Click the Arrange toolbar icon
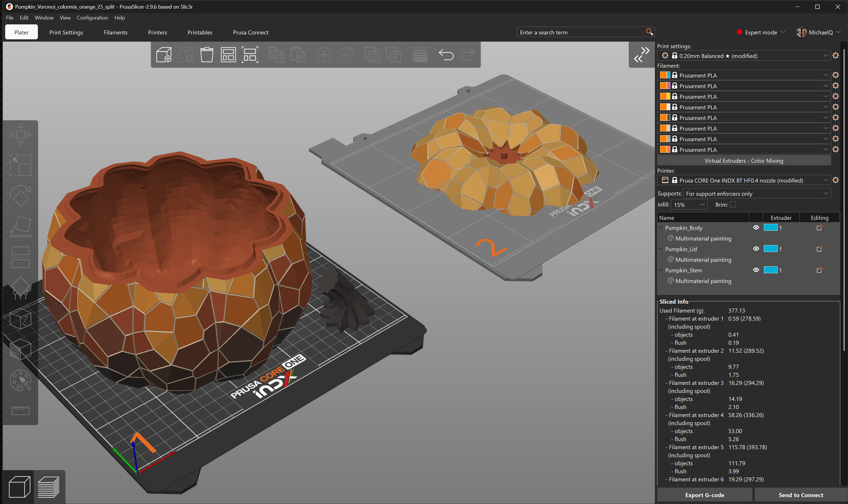The width and height of the screenshot is (848, 504). click(x=228, y=55)
